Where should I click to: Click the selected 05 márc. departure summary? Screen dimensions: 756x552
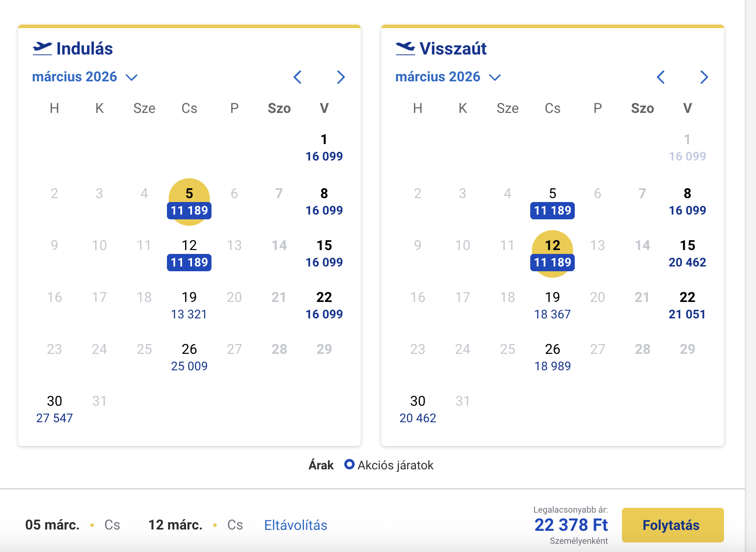[x=52, y=525]
